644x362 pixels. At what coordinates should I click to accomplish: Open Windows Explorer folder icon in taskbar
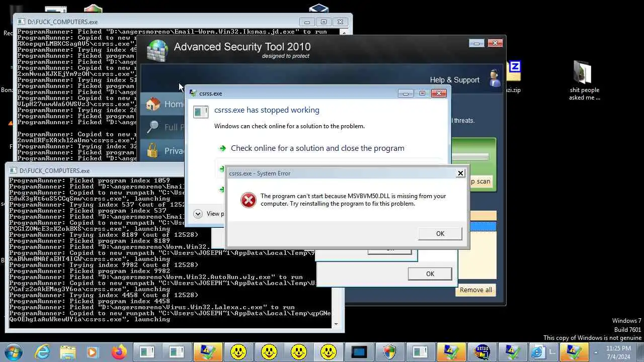[x=68, y=351]
